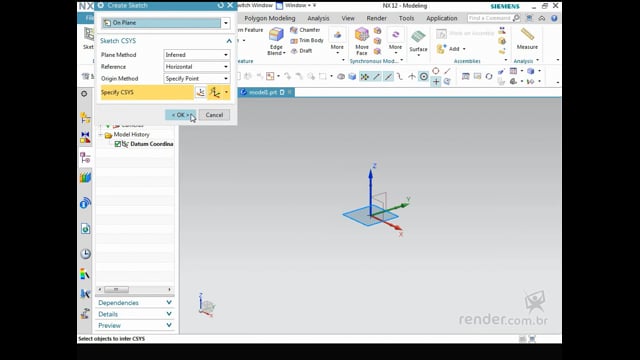Viewport: 640px width, 360px height.
Task: Select the Chamfer tool
Action: (x=305, y=30)
